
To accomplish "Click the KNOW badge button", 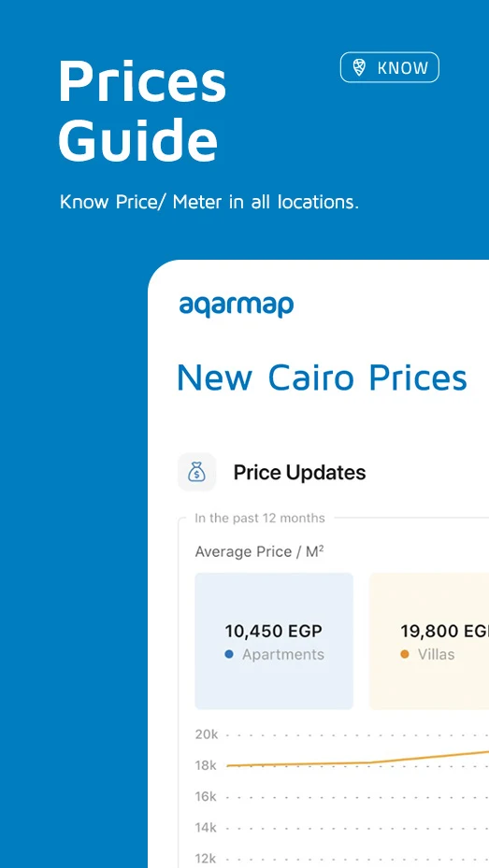I will (389, 67).
